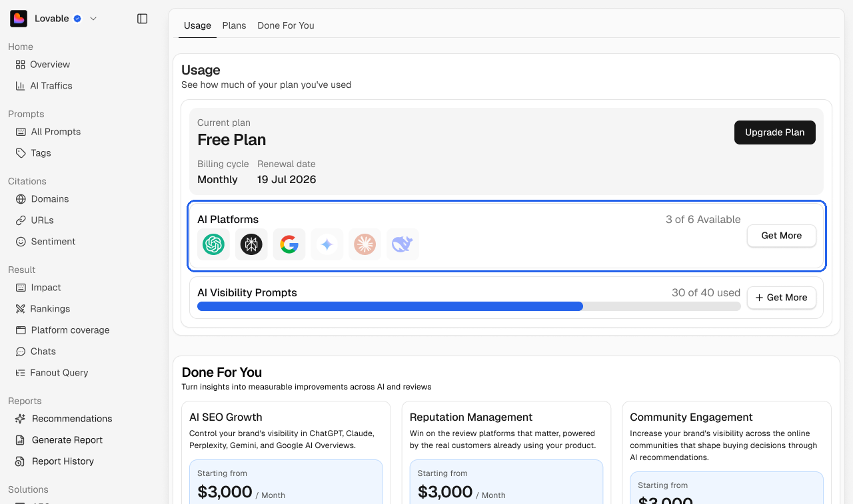
Task: Click the "Free Plan" heading
Action: click(232, 140)
